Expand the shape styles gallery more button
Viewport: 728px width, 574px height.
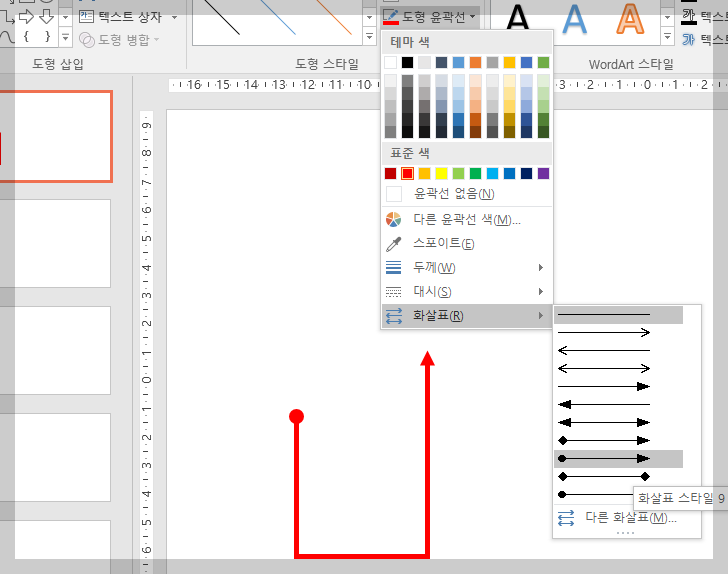pos(370,36)
